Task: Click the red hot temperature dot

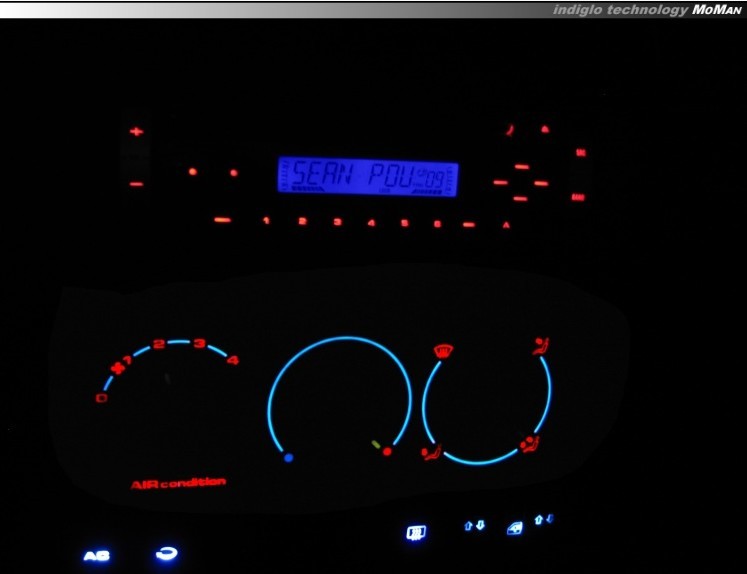Action: pos(387,452)
